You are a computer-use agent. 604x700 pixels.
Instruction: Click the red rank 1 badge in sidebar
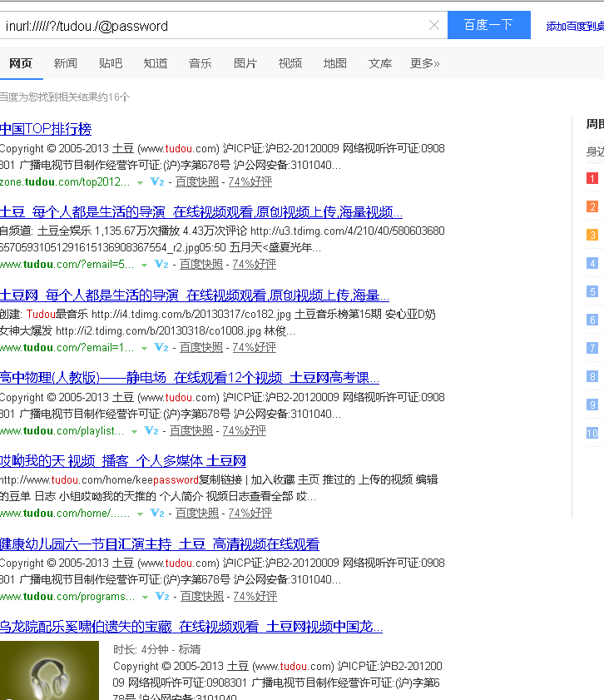592,179
